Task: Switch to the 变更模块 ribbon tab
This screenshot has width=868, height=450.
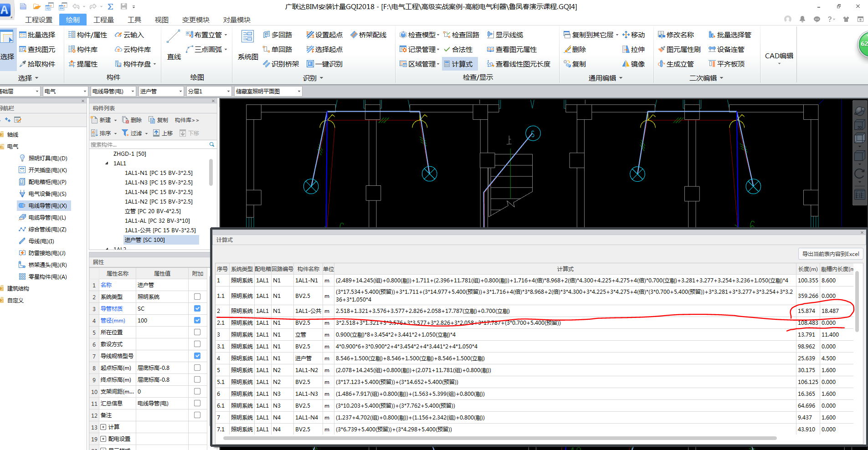Action: point(196,20)
